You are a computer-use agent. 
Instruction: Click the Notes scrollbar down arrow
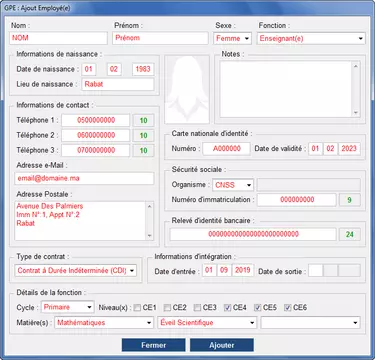point(356,113)
